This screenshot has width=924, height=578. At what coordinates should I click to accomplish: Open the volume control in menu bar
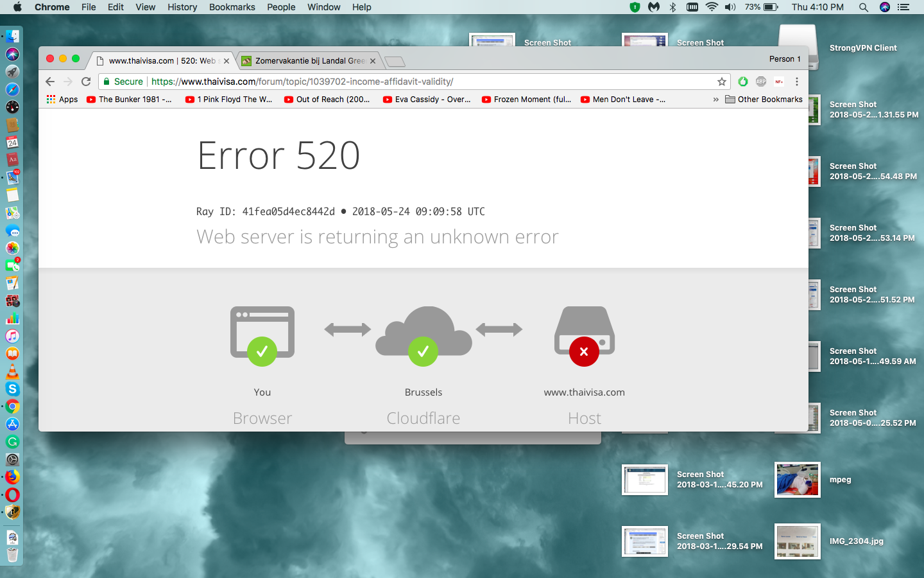(730, 7)
